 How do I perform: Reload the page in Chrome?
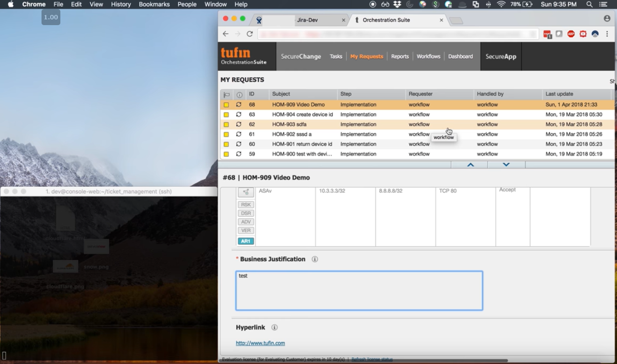click(250, 34)
